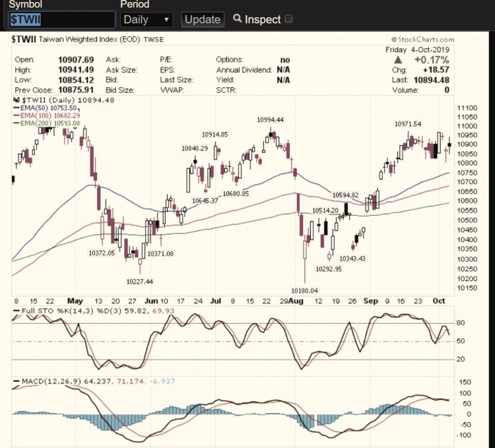Click the EMA(100) 10682.29 legend entry
This screenshot has width=495, height=448.
click(47, 115)
